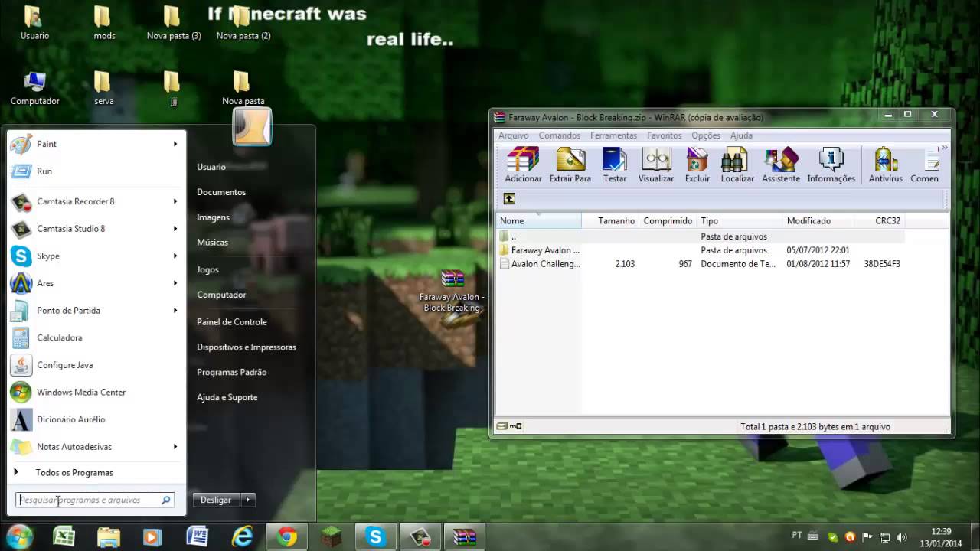Click the Desligar shutdown button
This screenshot has height=551, width=980.
216,500
